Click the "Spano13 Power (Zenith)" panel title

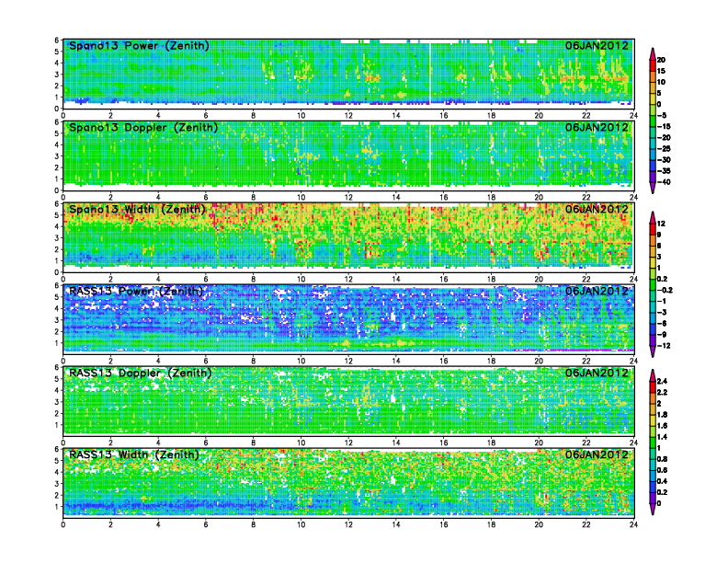coord(139,46)
